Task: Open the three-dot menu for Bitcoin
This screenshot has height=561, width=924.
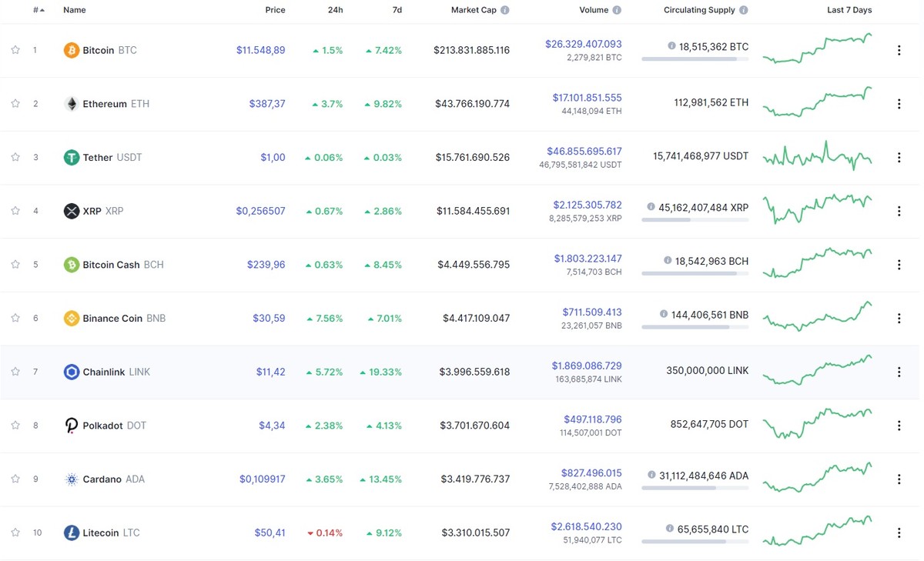Action: 899,50
